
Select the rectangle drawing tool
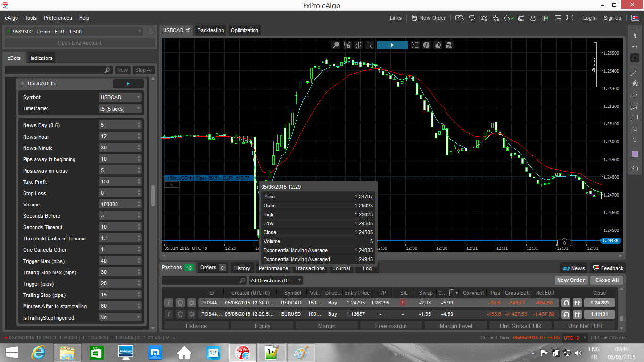[x=635, y=117]
